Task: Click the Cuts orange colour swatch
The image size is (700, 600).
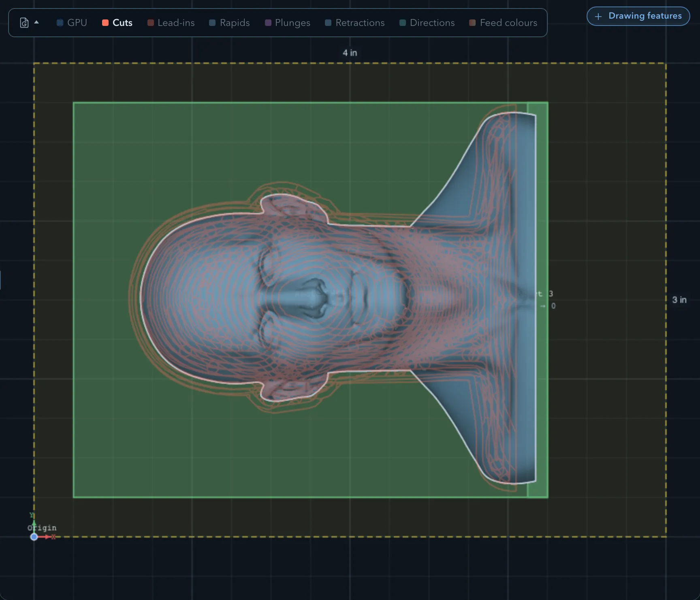Action: pos(105,23)
